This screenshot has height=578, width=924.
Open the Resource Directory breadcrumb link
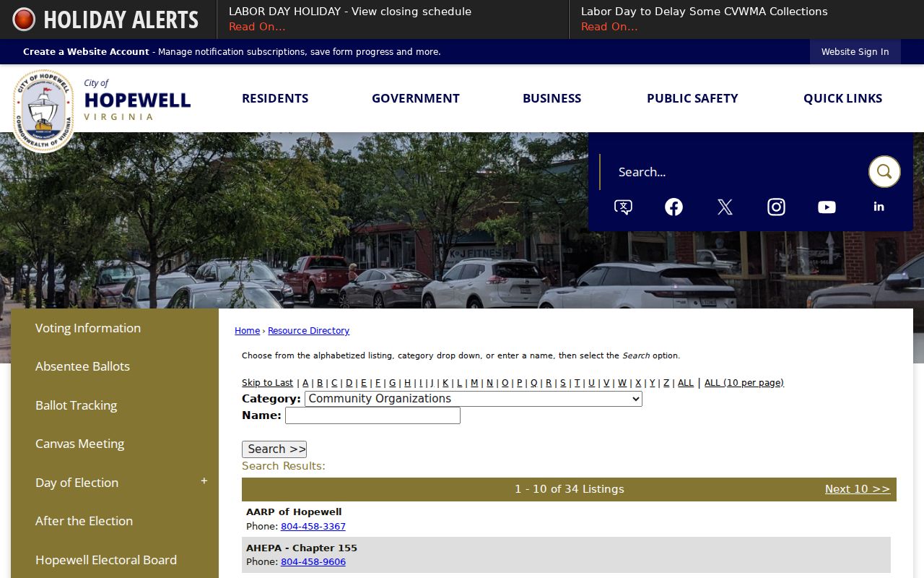tap(308, 331)
